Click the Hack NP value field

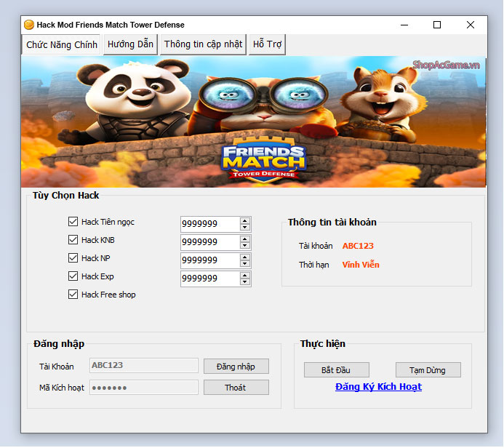210,260
